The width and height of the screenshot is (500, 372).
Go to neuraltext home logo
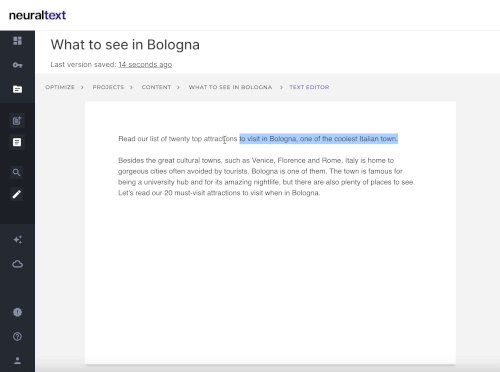point(37,15)
